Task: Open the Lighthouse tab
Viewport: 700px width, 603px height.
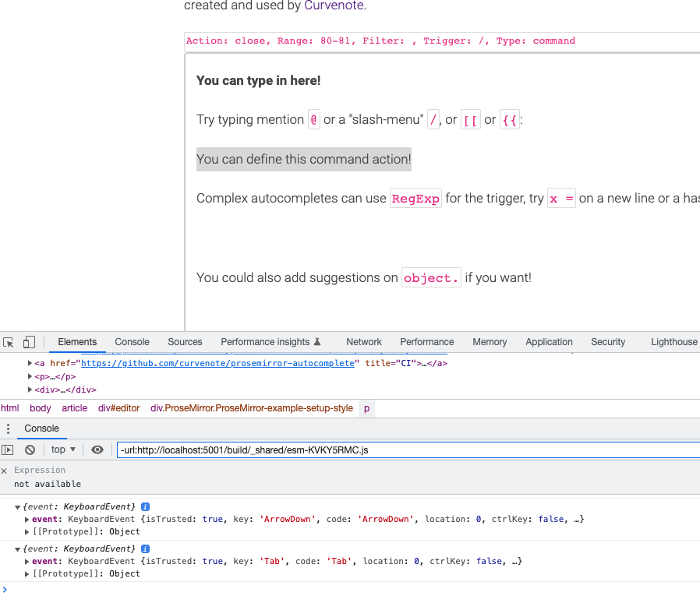Action: point(673,342)
